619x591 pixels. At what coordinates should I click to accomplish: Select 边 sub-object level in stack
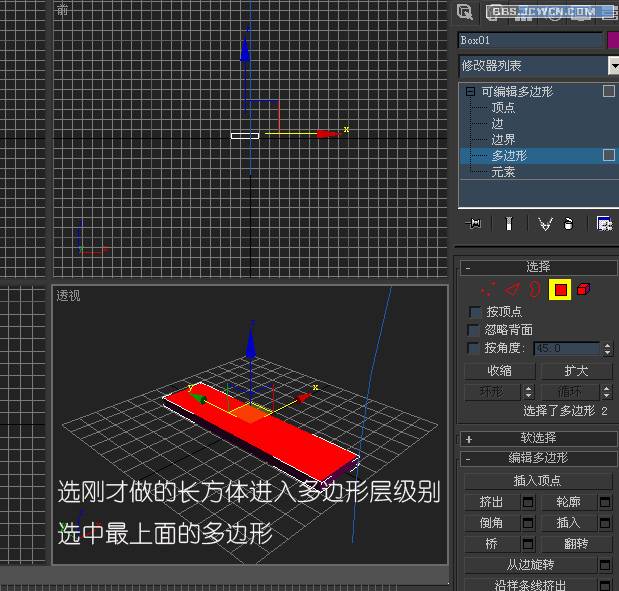tap(497, 124)
